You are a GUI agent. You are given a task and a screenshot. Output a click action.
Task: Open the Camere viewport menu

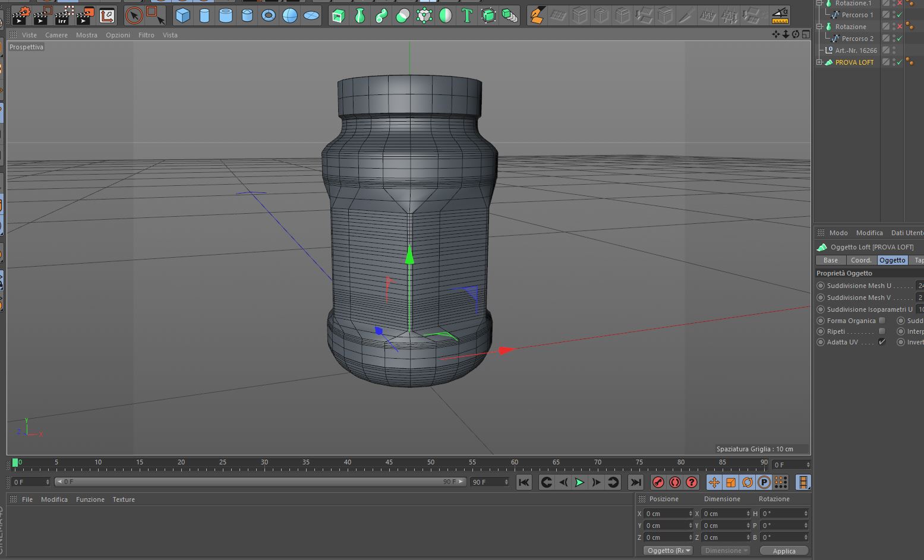[x=56, y=35]
